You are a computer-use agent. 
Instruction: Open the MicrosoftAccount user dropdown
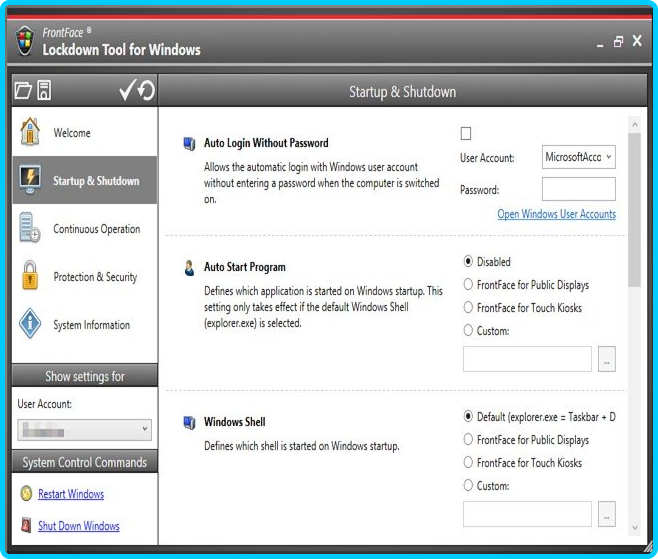[579, 157]
